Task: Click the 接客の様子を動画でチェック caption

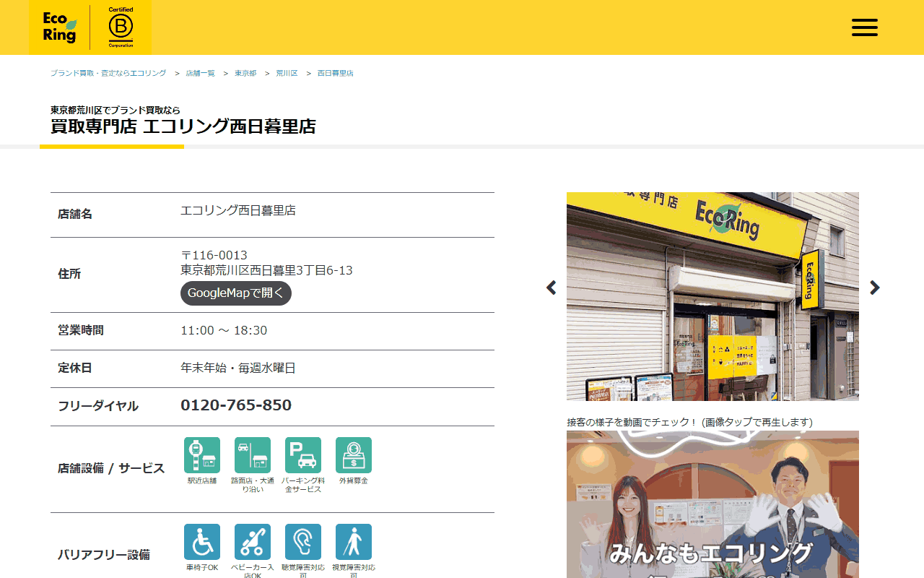Action: click(x=689, y=422)
